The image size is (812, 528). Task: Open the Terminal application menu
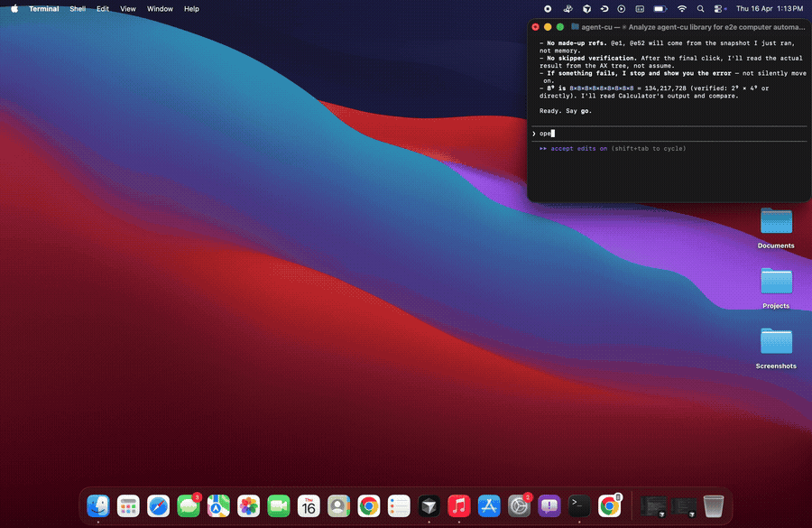click(43, 9)
